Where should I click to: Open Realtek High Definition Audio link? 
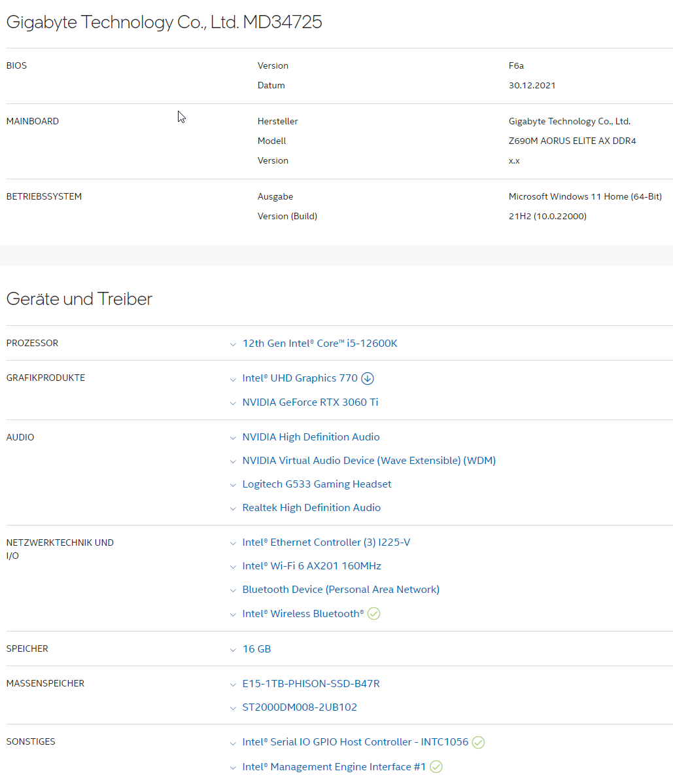tap(311, 507)
